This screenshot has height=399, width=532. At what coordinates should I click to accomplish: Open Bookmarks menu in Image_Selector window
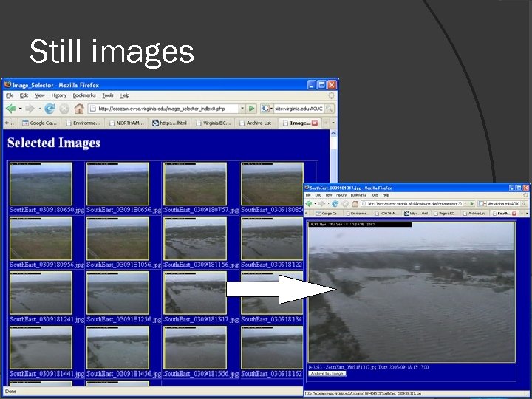click(x=84, y=95)
